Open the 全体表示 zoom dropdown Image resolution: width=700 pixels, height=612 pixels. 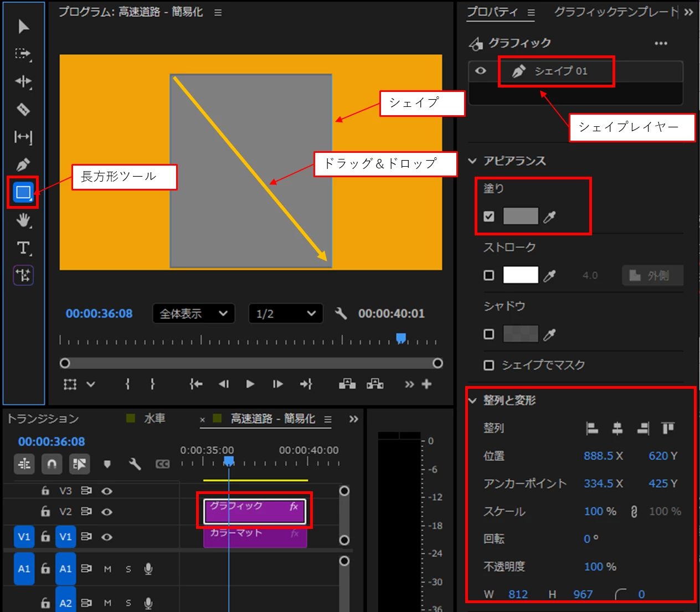193,313
